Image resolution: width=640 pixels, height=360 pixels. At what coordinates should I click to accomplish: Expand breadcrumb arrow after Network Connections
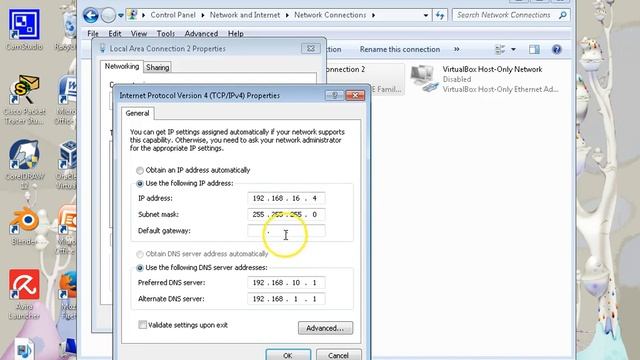tap(373, 15)
